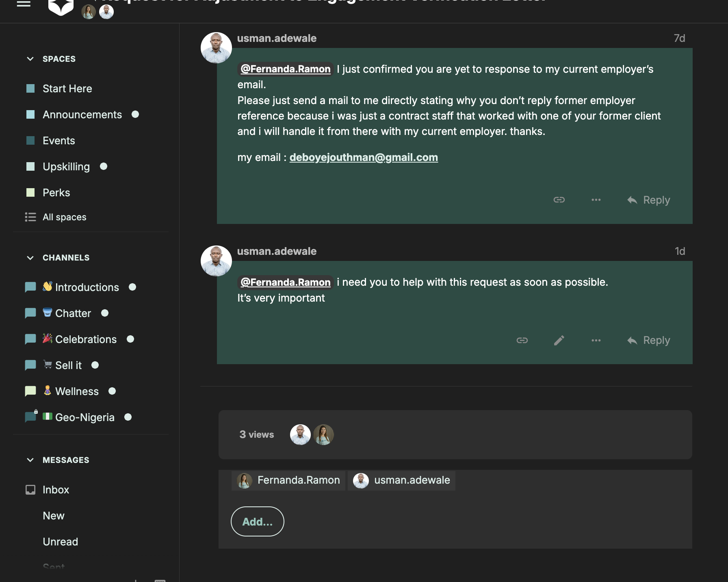Copy link of the 1d message

[x=522, y=340]
